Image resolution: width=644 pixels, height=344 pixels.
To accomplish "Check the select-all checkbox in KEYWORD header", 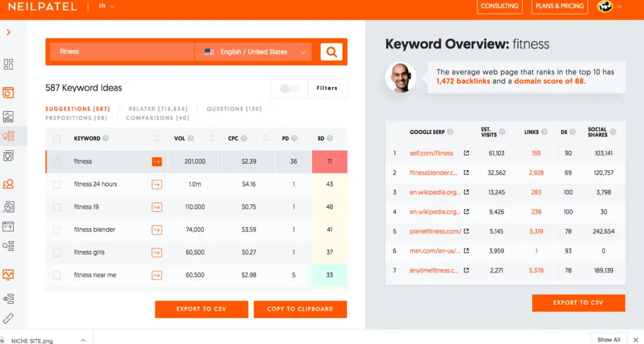I will (x=57, y=139).
